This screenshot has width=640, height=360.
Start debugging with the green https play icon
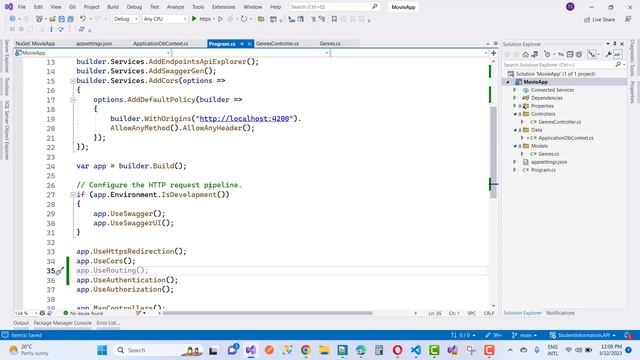pos(194,19)
